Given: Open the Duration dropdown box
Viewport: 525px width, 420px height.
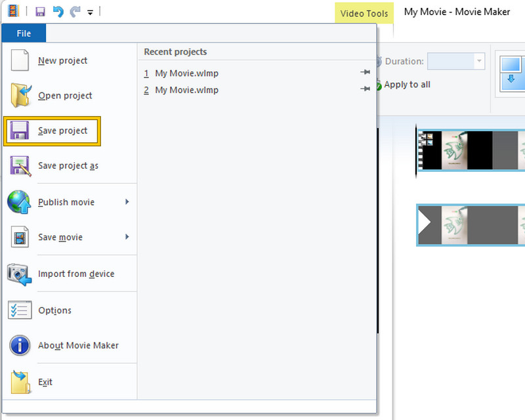Looking at the screenshot, I should click(x=479, y=62).
